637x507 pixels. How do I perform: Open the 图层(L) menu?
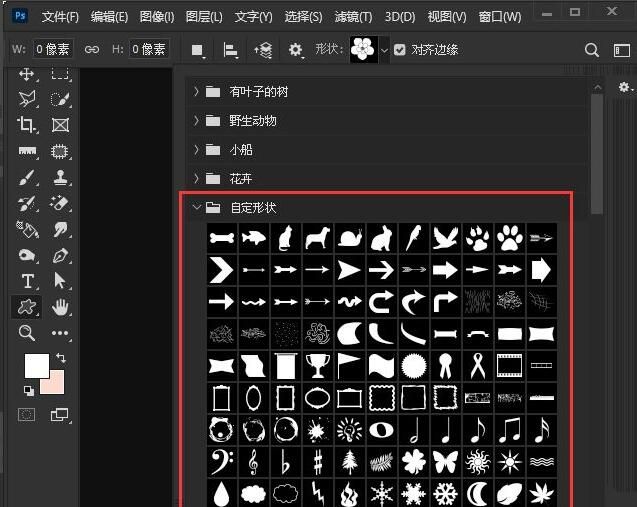click(x=204, y=17)
